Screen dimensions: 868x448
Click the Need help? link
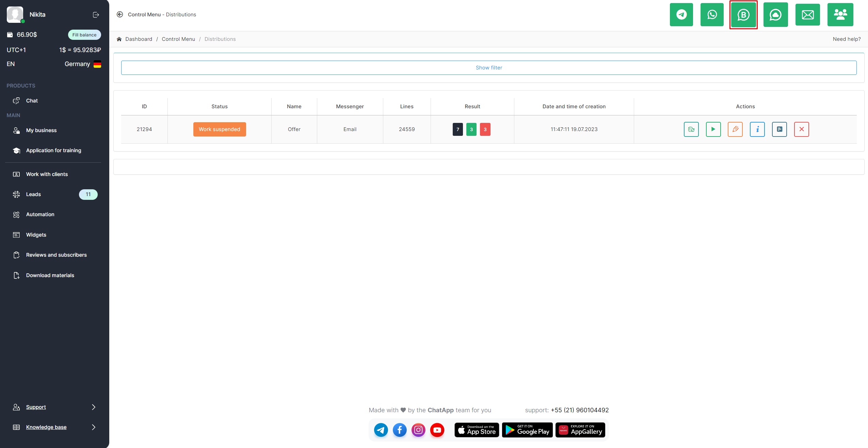(x=847, y=39)
